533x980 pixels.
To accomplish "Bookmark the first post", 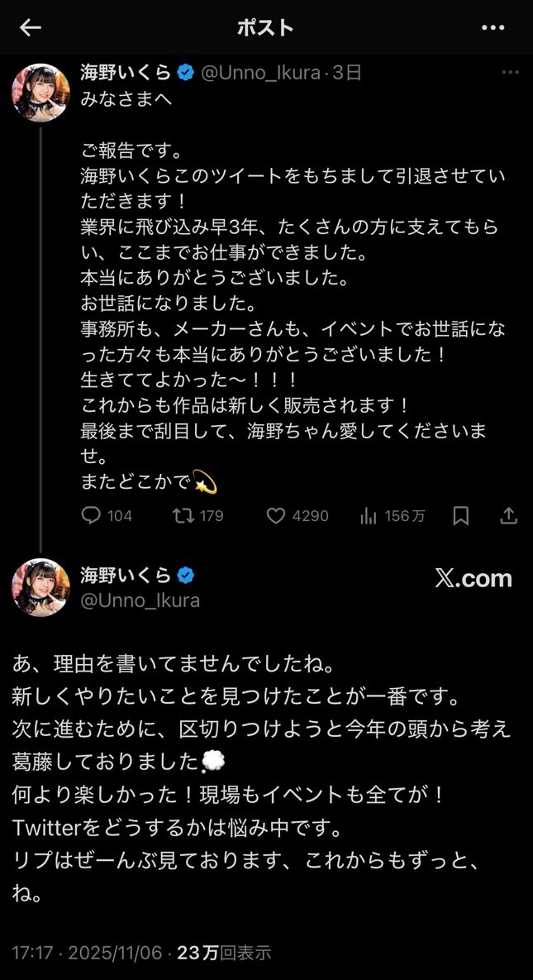I will coord(460,515).
